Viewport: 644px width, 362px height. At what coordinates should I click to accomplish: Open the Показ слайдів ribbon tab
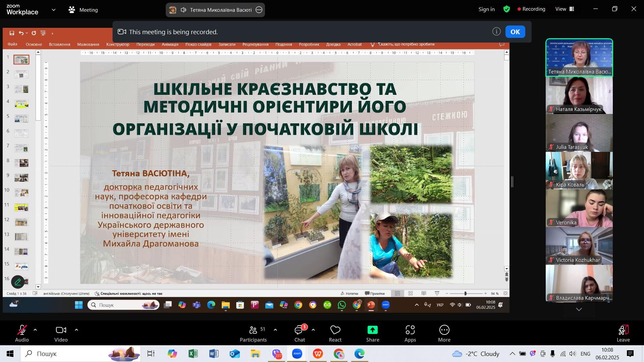[199, 45]
